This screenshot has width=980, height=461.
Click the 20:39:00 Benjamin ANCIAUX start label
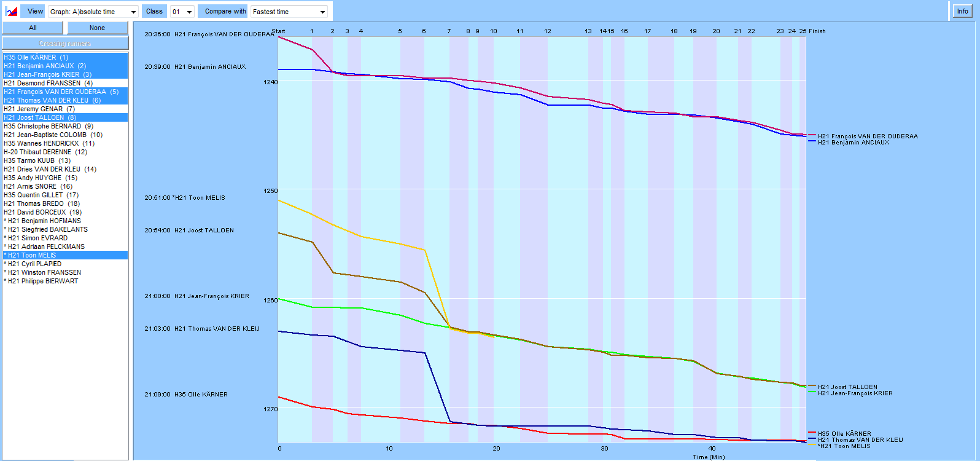[195, 66]
